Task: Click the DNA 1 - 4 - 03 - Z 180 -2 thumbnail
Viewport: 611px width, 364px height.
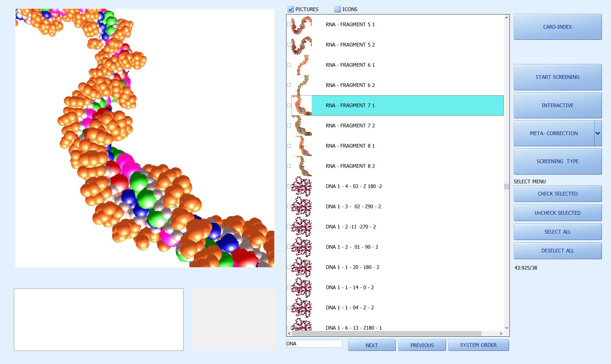Action: point(302,186)
